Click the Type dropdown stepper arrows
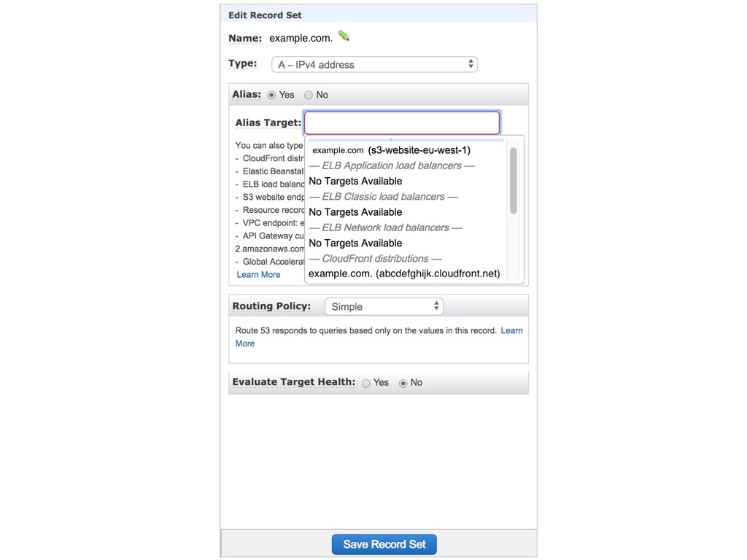Screen dimensions: 747x560 click(x=471, y=64)
